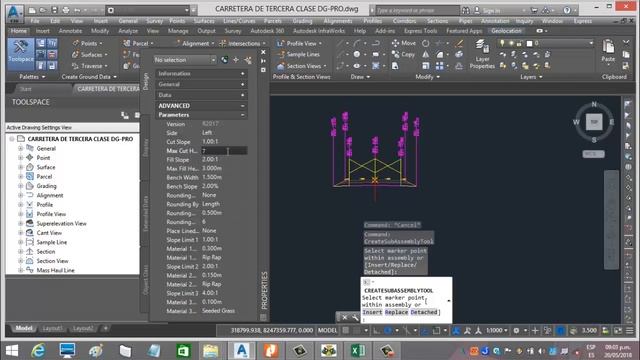Open the Corridors menu
This screenshot has width=640, height=360.
[404, 21]
